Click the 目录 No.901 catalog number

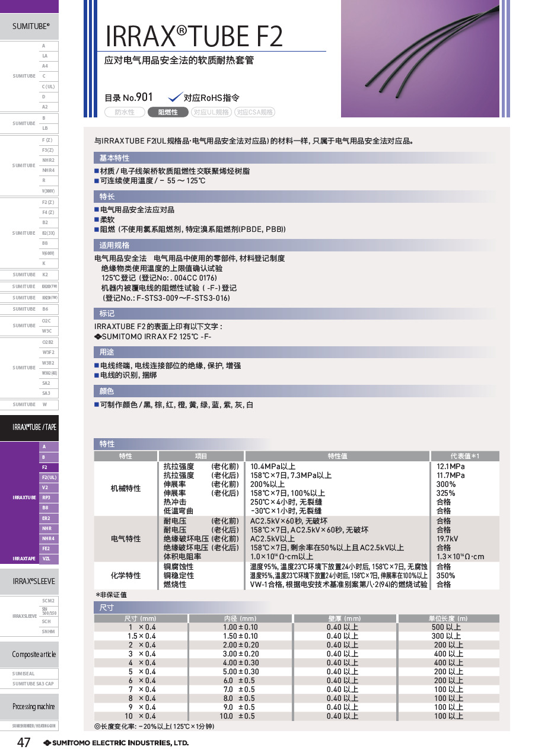coord(129,98)
